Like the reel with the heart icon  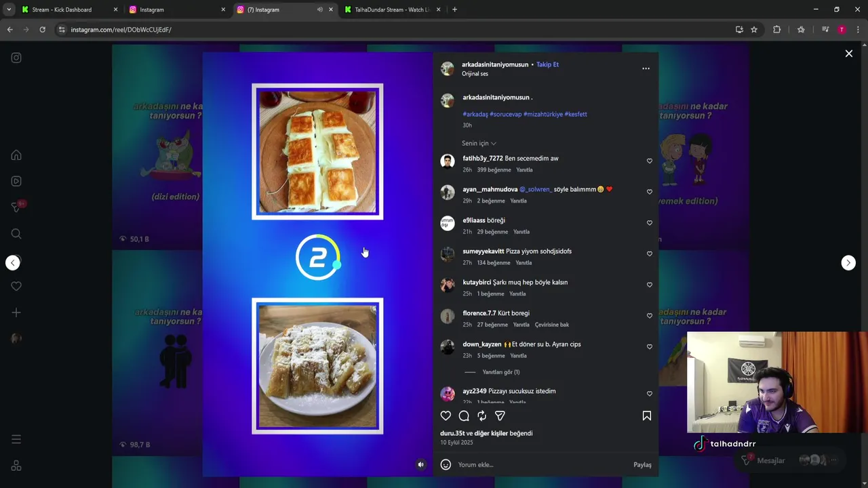(446, 415)
